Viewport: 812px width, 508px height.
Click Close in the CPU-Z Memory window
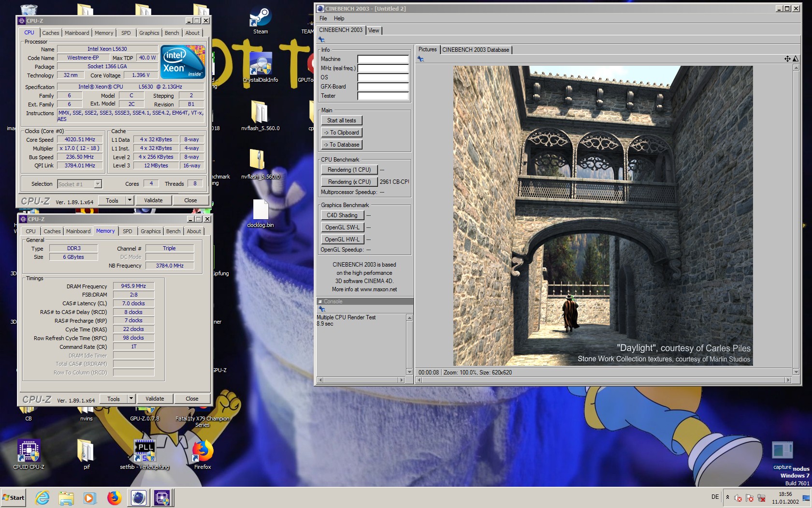(x=192, y=399)
